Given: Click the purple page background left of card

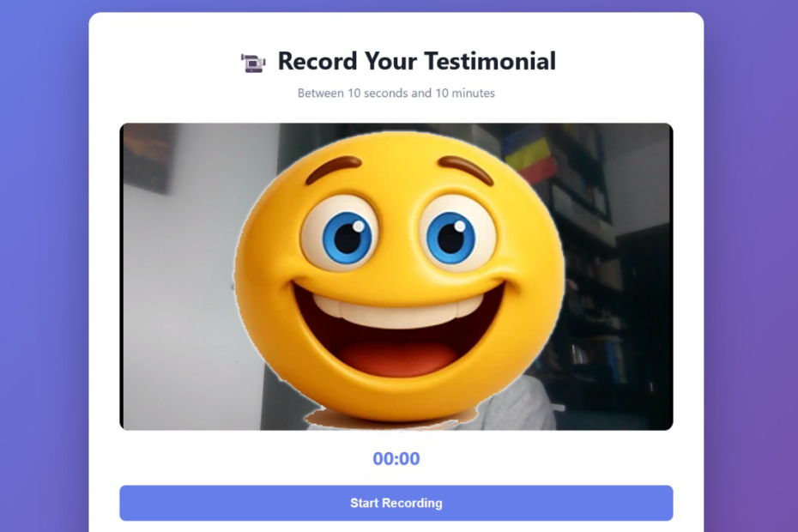Looking at the screenshot, I should [45, 266].
